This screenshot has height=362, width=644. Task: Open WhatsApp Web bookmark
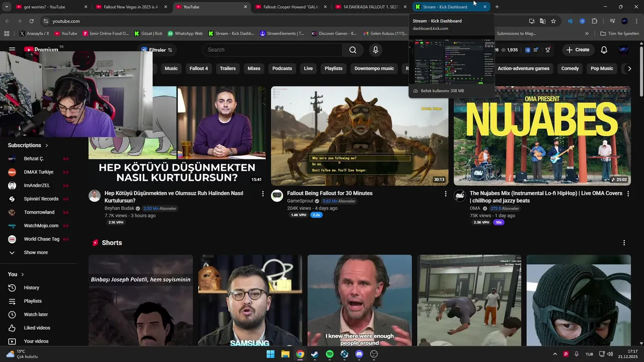(185, 34)
